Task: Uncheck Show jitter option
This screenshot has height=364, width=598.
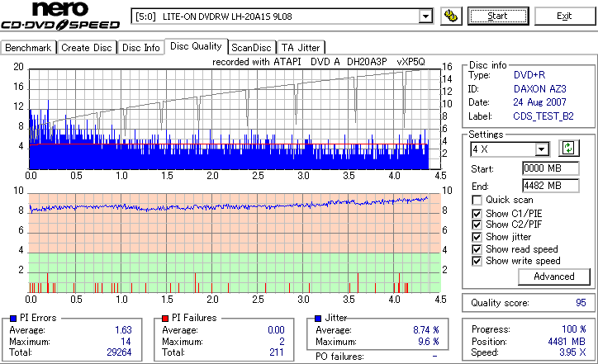Action: (x=477, y=237)
